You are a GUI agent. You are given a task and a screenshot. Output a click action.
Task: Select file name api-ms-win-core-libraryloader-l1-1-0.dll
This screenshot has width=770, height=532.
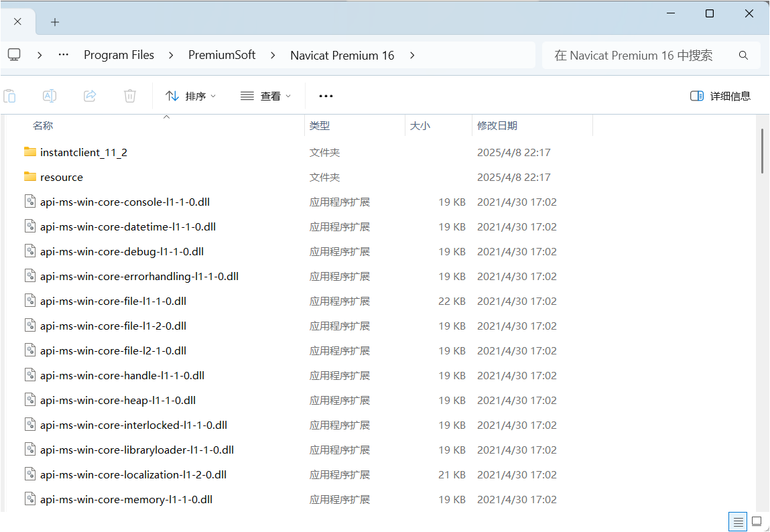tap(137, 450)
